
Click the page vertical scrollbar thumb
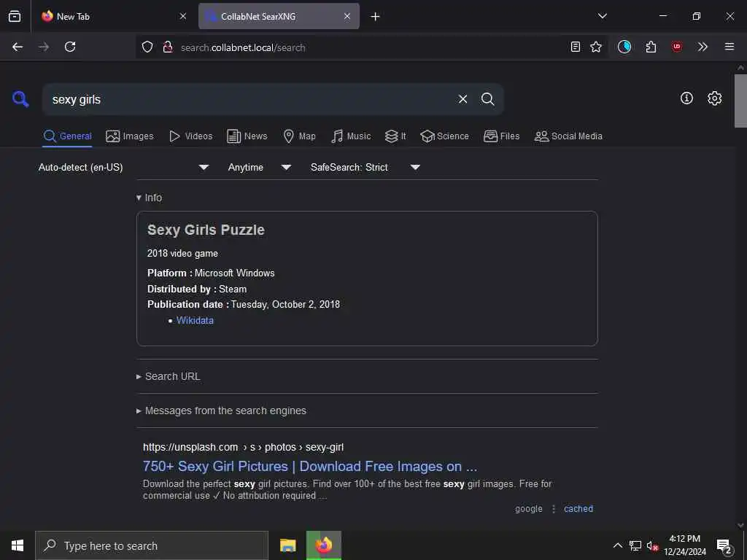(x=740, y=101)
